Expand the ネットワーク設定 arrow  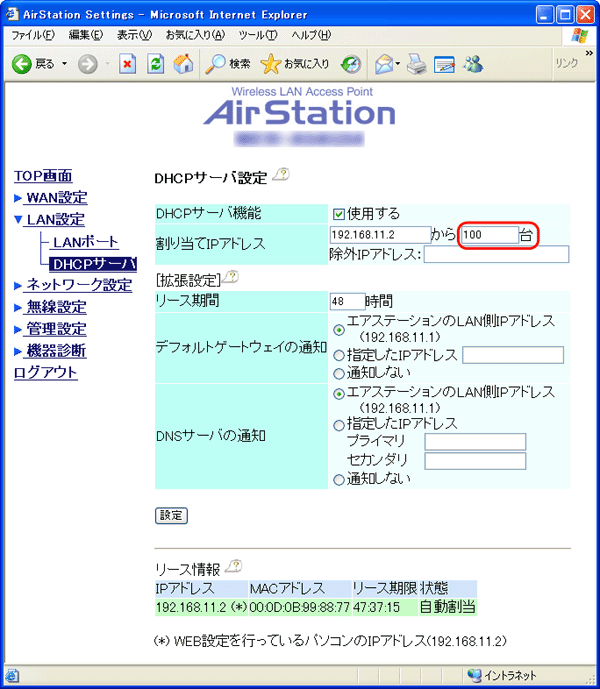pyautogui.click(x=18, y=286)
